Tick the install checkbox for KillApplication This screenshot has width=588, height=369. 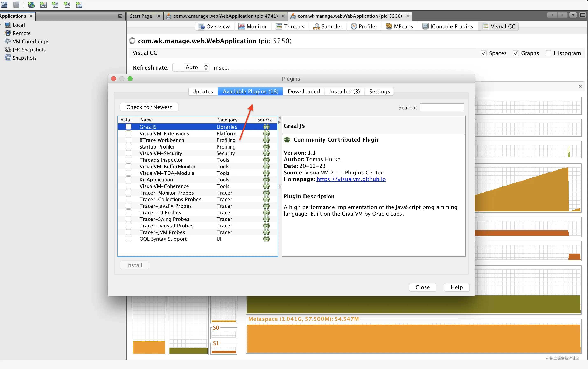[x=128, y=180]
